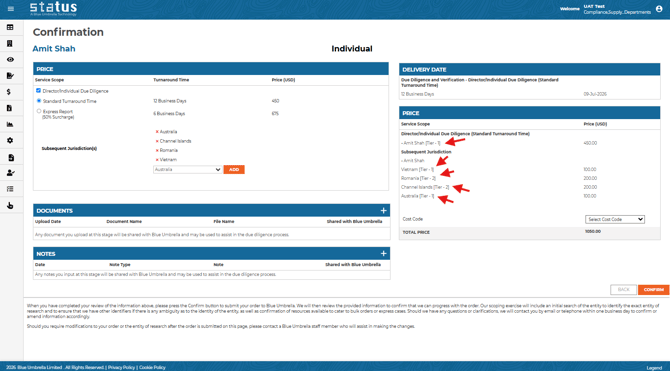Click the 6 Business Days turnaround

tap(169, 114)
